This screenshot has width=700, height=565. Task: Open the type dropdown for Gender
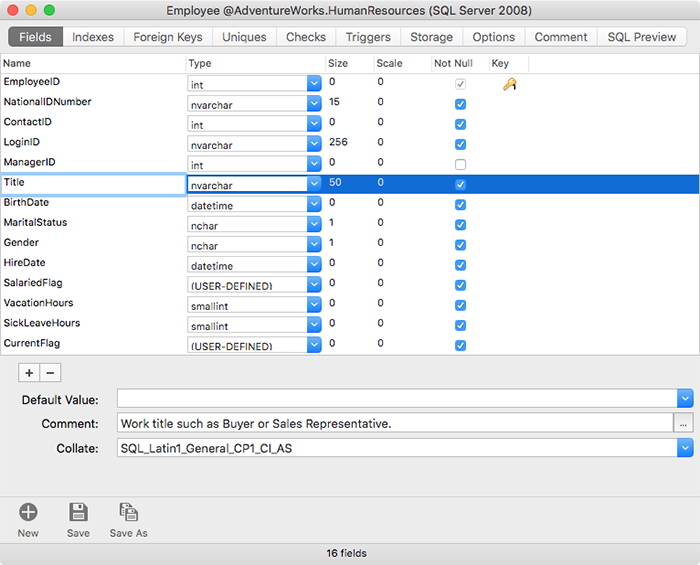(314, 244)
